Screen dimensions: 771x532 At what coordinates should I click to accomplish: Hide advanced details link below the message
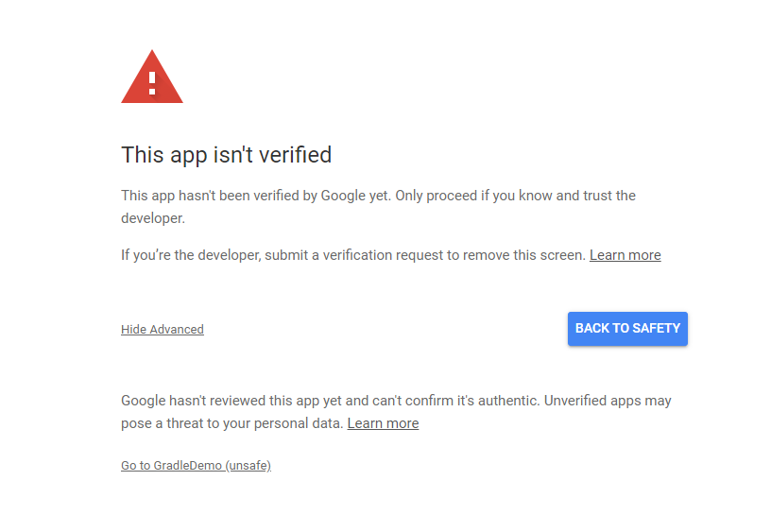(163, 330)
